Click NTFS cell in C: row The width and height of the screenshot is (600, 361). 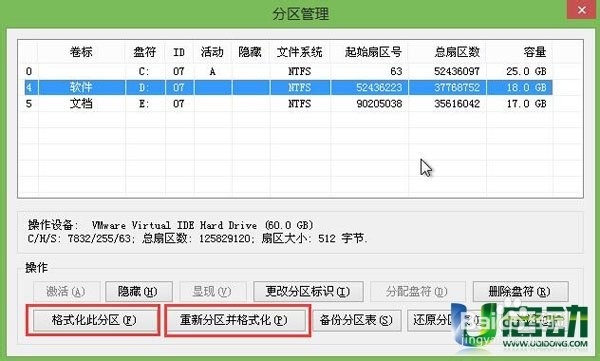(x=300, y=71)
